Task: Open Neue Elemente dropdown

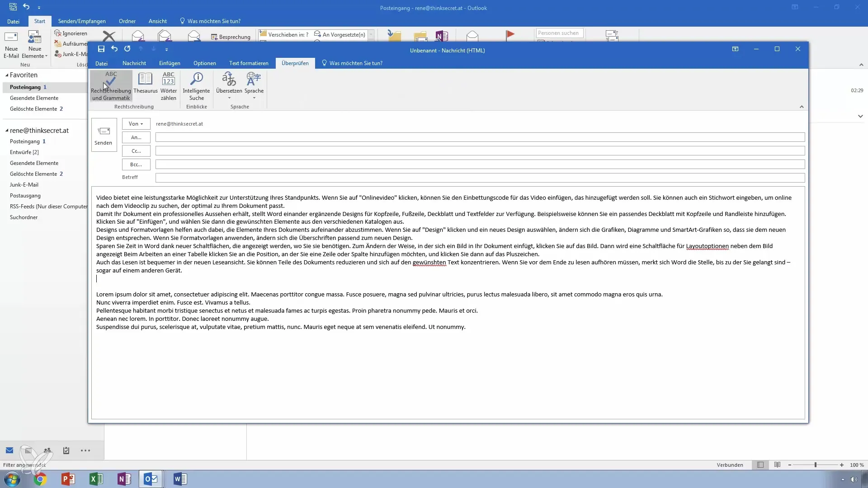Action: 35,45
